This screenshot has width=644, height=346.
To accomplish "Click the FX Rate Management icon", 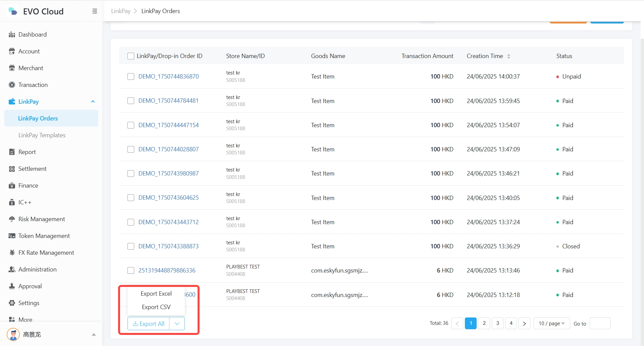I will pyautogui.click(x=12, y=253).
